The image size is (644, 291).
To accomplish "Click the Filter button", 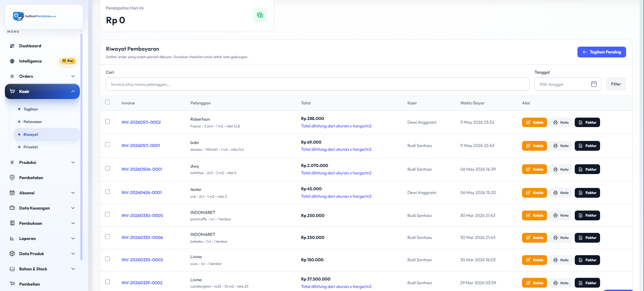I will (x=616, y=84).
